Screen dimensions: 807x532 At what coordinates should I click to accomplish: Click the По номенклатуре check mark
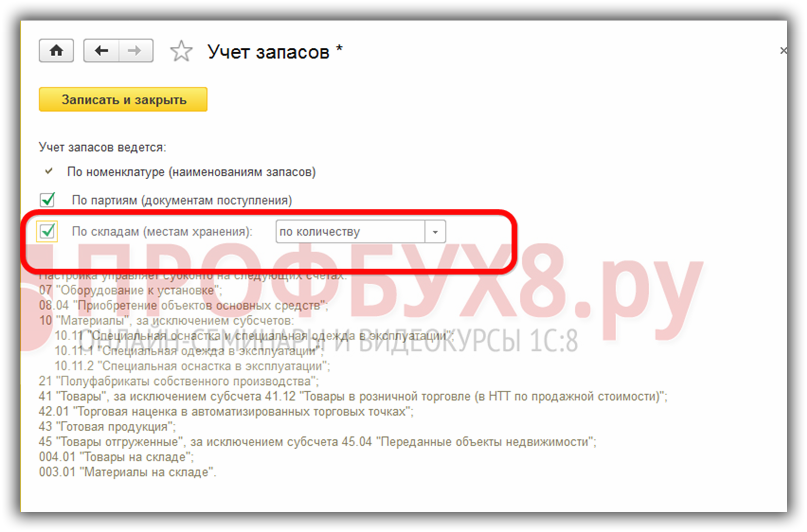49,171
